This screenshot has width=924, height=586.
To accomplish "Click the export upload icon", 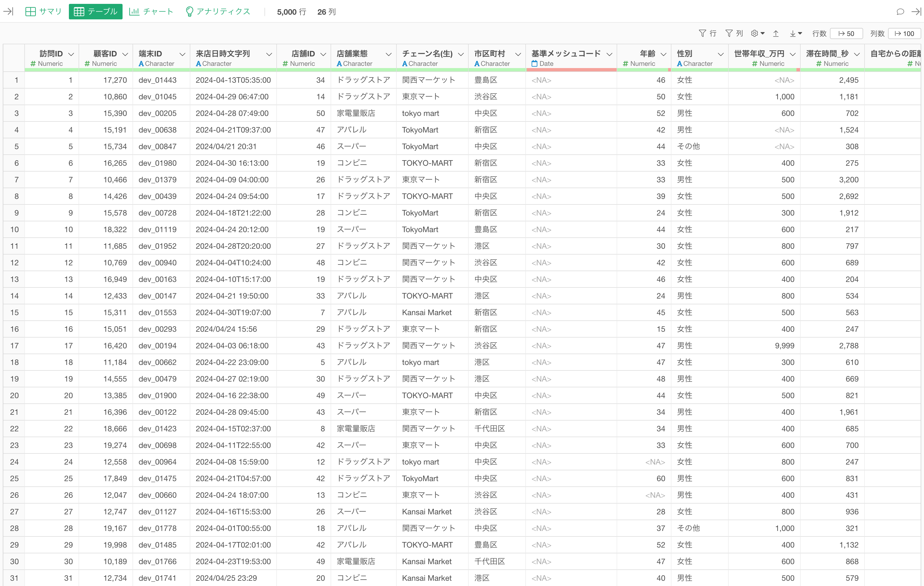I will (776, 33).
